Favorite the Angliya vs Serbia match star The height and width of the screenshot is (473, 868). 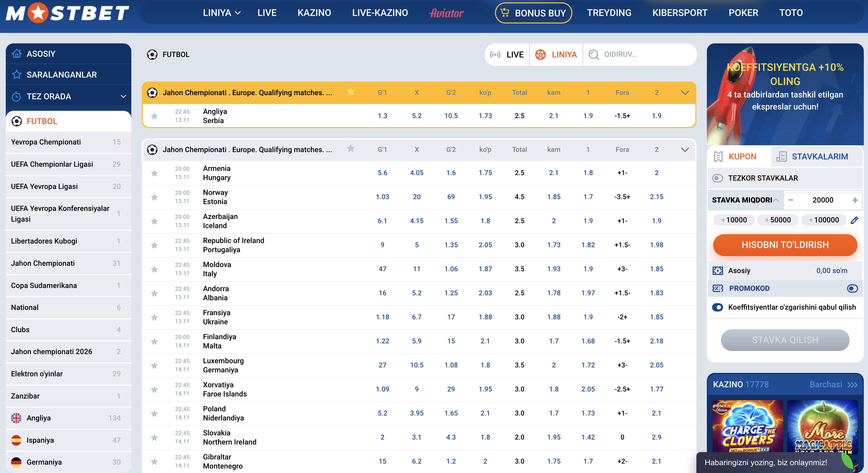click(x=154, y=116)
